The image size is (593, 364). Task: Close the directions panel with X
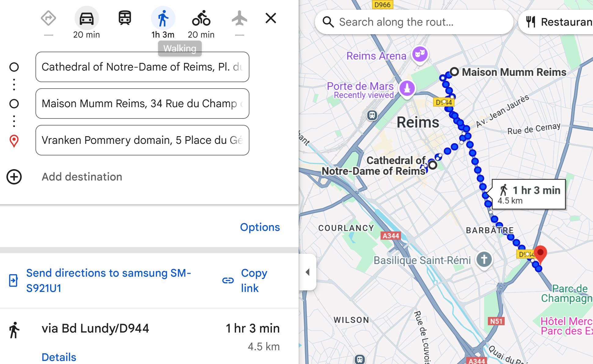271,18
